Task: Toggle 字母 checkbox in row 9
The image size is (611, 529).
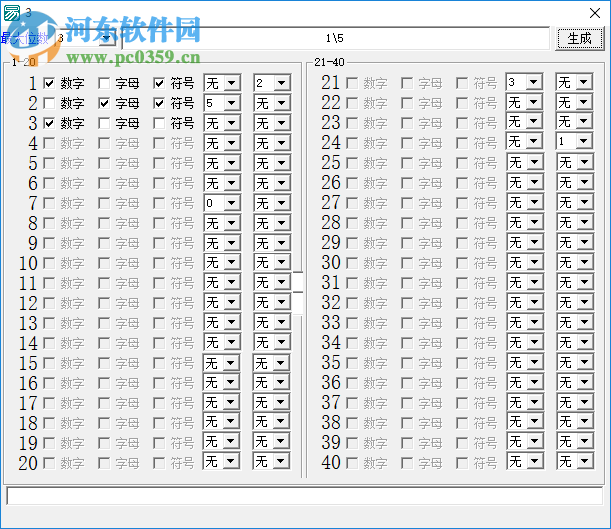Action: [104, 243]
